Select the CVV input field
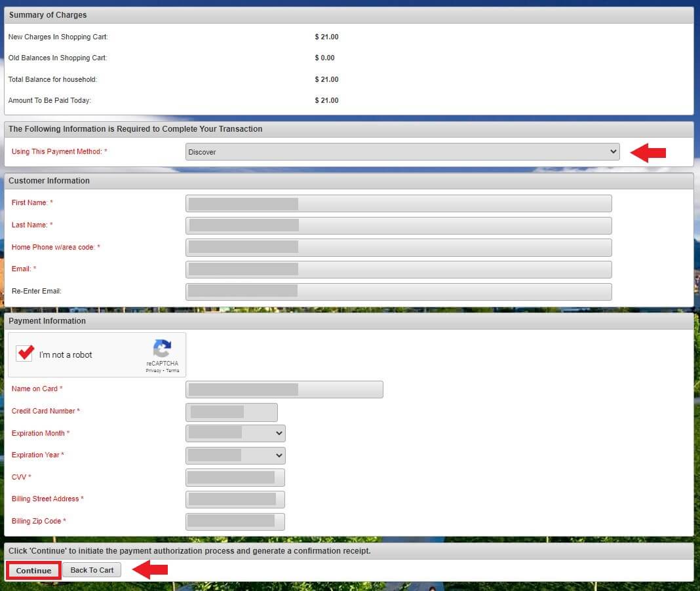 [235, 478]
